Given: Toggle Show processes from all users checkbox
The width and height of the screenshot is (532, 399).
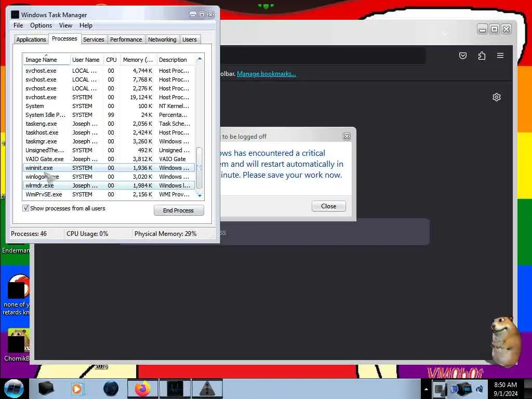Looking at the screenshot, I should (x=26, y=208).
